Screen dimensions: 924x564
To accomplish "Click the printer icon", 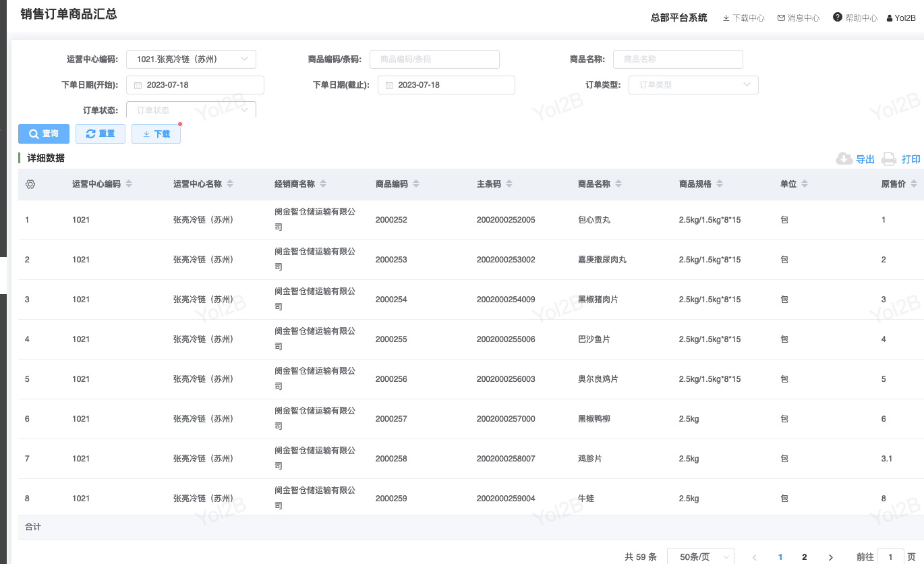I will pyautogui.click(x=889, y=159).
